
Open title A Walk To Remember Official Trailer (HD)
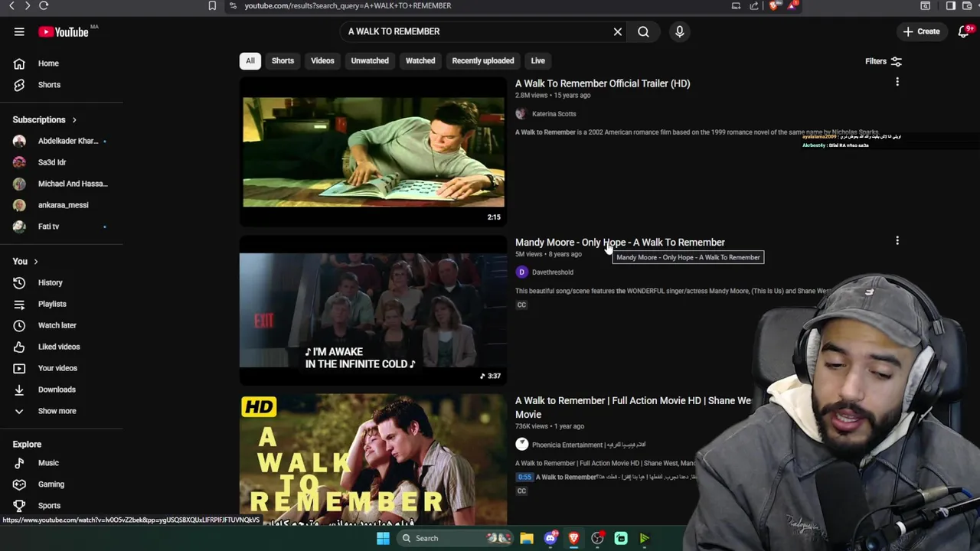point(603,83)
